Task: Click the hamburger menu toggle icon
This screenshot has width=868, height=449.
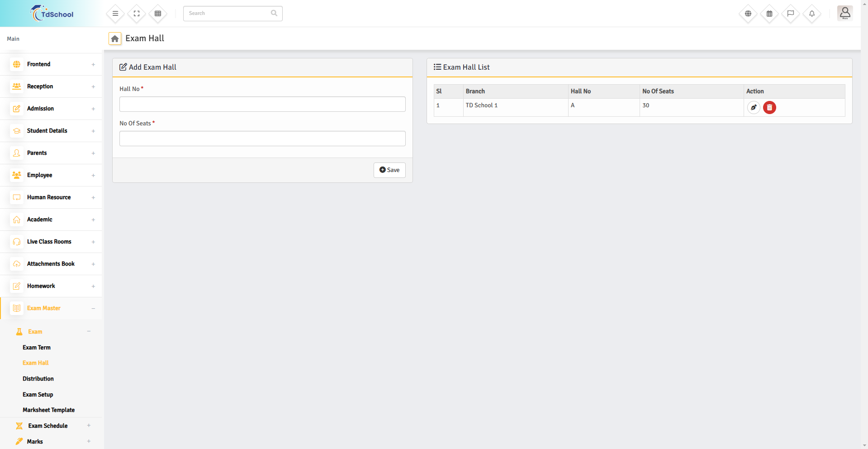Action: 115,14
